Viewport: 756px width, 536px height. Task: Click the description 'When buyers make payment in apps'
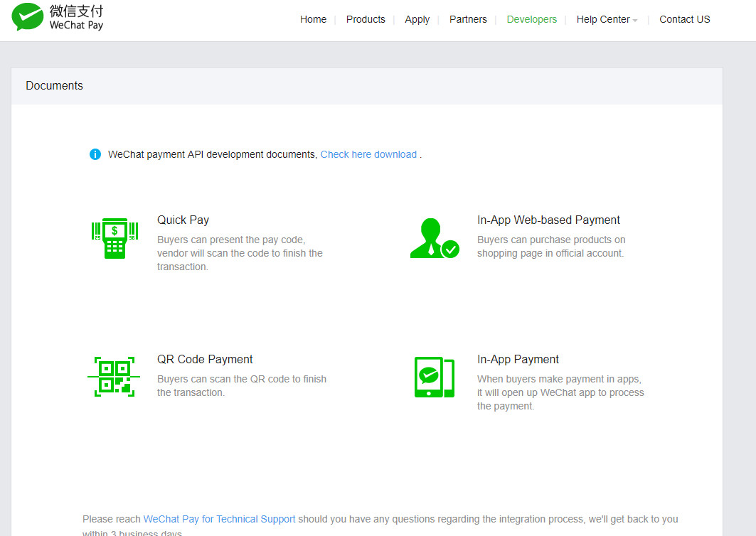(560, 392)
